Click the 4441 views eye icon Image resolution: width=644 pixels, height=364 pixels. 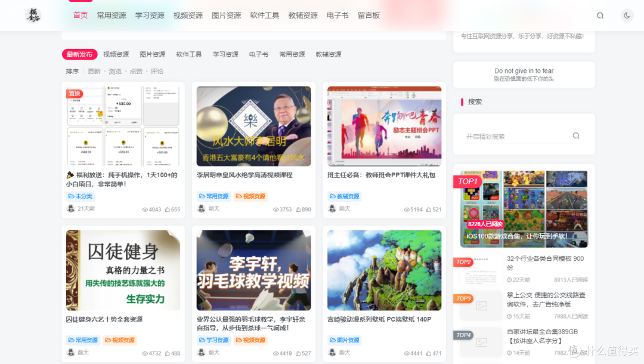coord(407,353)
